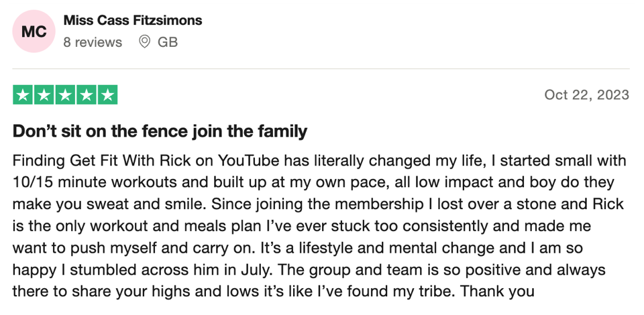Click the fourth green rating star
Image resolution: width=644 pixels, height=315 pixels.
click(x=87, y=94)
